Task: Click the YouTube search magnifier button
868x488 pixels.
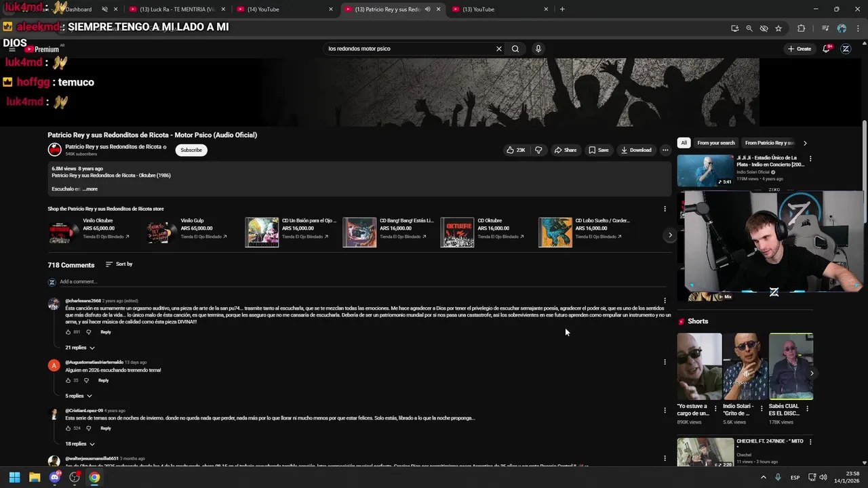Action: (x=515, y=49)
